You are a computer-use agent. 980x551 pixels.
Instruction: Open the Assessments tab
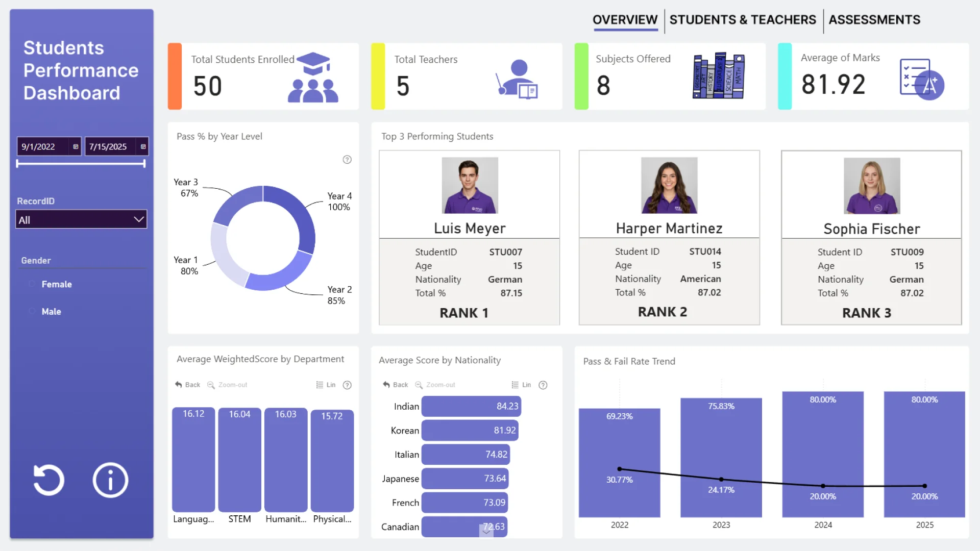point(874,20)
